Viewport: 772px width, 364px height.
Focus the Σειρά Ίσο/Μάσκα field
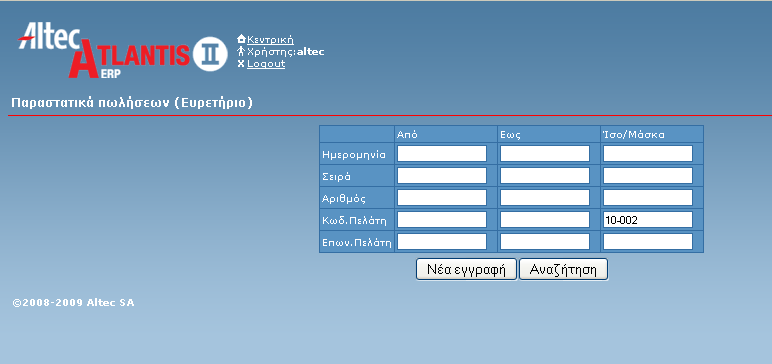pyautogui.click(x=648, y=176)
